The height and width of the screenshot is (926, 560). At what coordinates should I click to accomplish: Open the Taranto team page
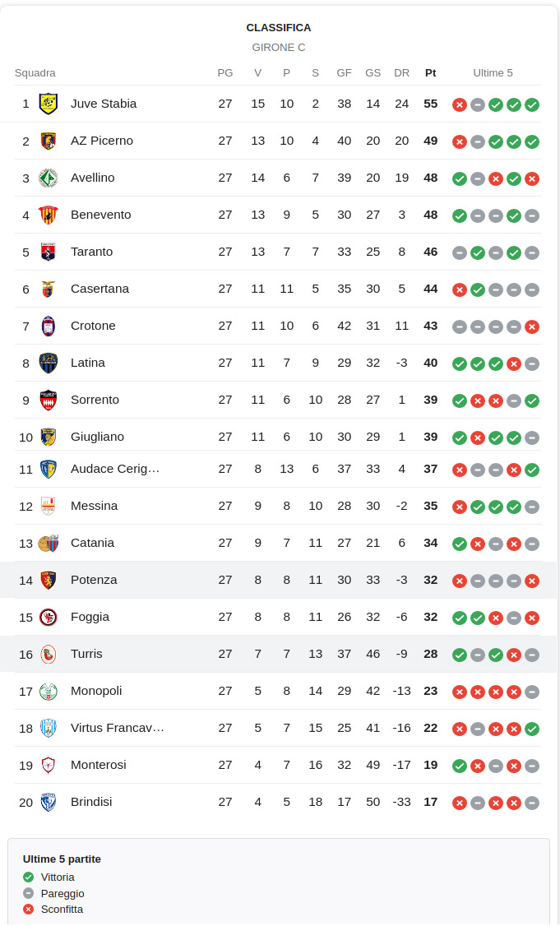tap(92, 252)
